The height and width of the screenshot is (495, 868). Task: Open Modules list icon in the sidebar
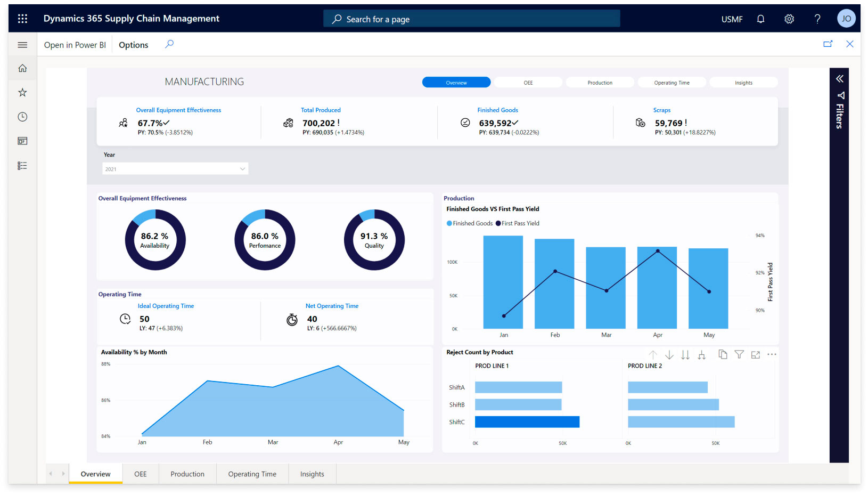(22, 166)
